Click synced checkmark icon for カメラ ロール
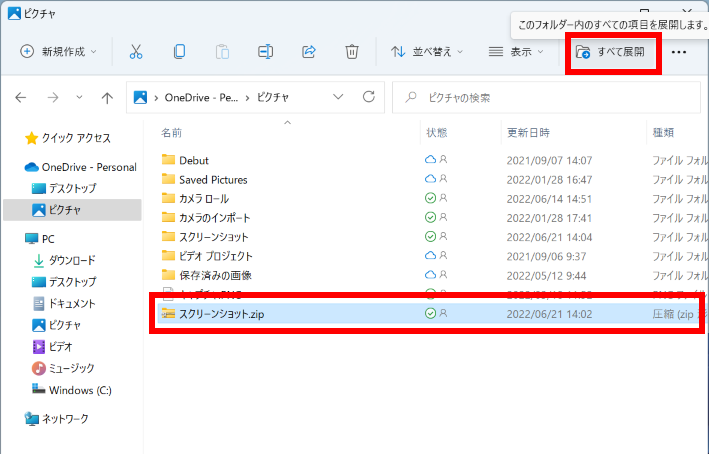 (430, 198)
